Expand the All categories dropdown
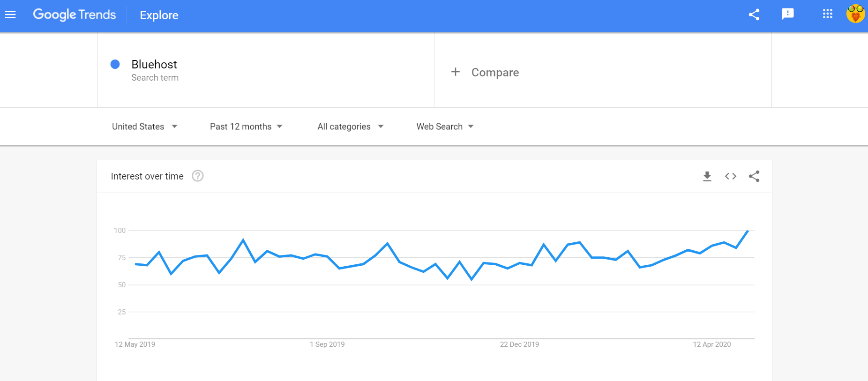This screenshot has height=381, width=868. click(351, 127)
